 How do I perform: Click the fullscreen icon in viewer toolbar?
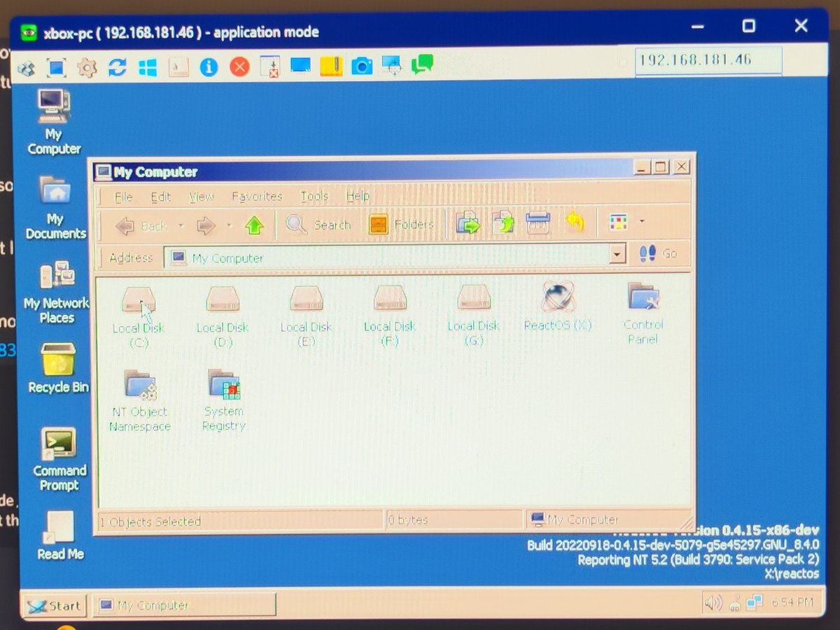coord(57,68)
